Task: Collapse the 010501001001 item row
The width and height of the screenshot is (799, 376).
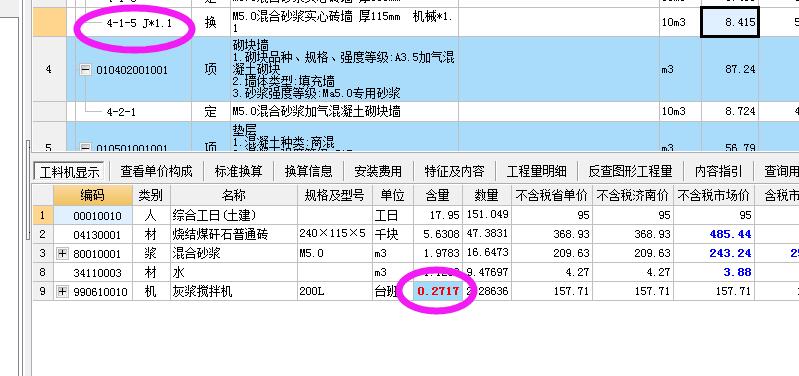Action: point(86,148)
